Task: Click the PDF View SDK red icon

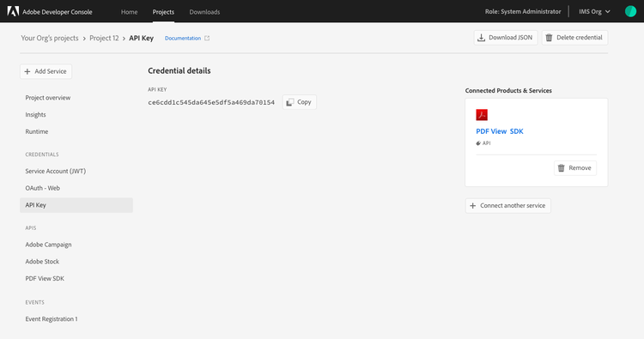Action: 482,115
